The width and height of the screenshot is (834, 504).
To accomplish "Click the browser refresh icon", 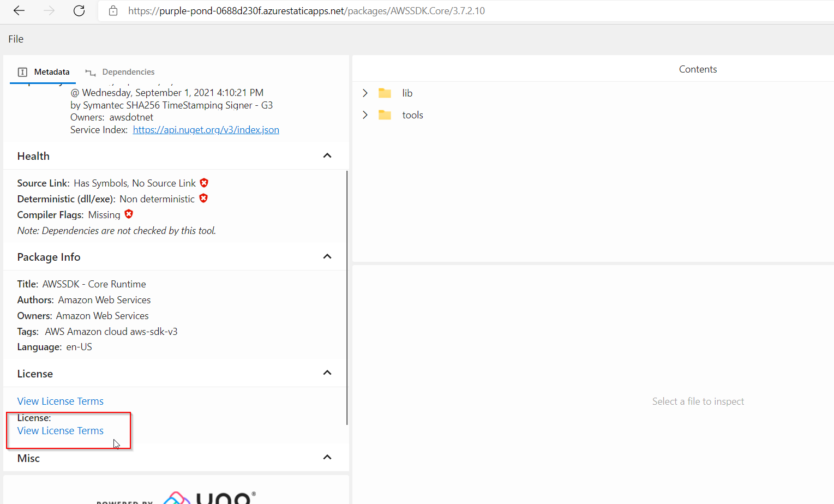I will tap(79, 10).
